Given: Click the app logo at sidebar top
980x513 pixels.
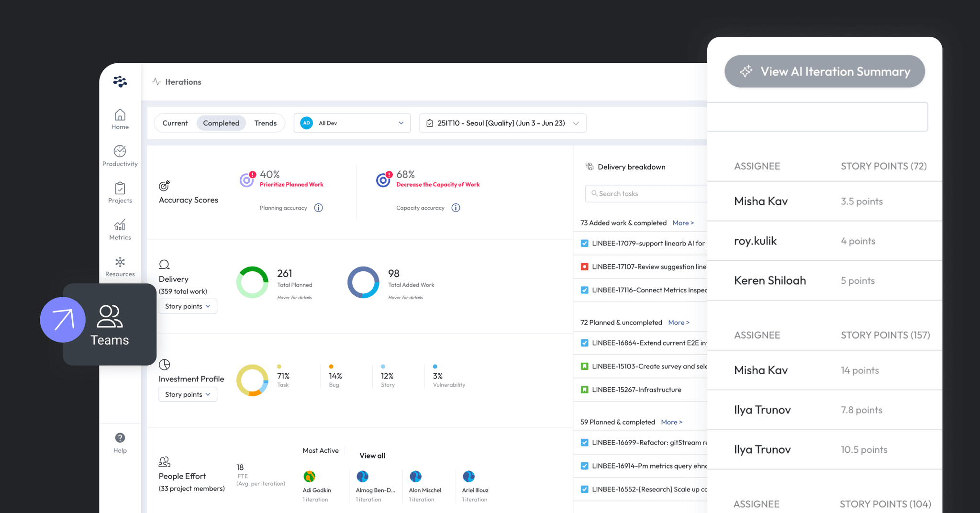Looking at the screenshot, I should pos(120,82).
